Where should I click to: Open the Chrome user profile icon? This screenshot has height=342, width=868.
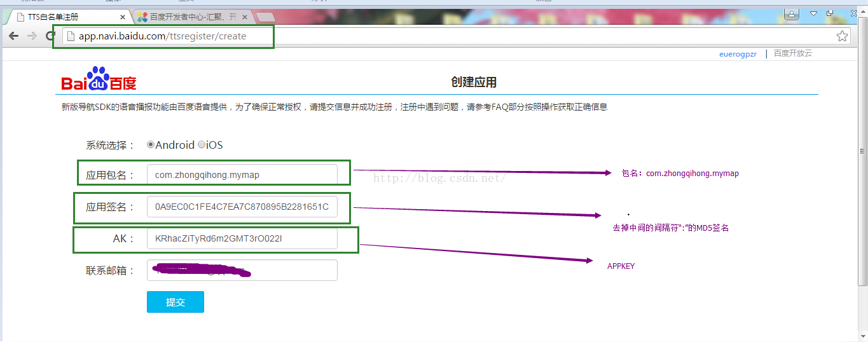click(791, 13)
